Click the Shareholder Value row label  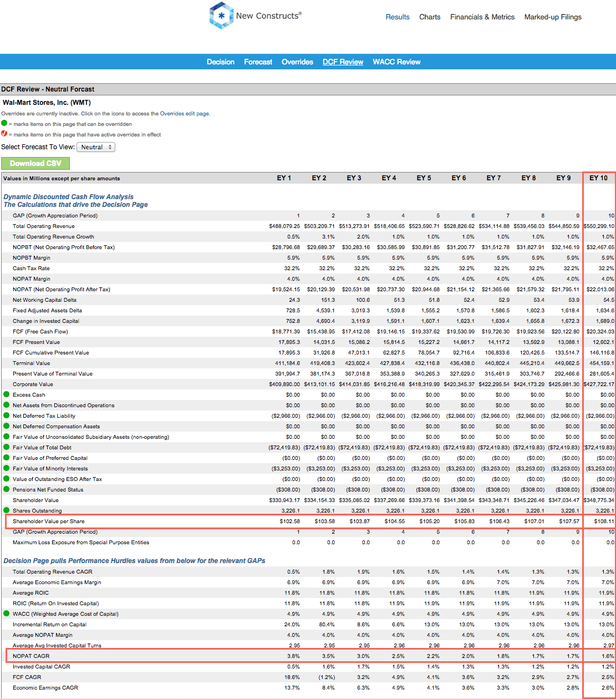[35, 500]
